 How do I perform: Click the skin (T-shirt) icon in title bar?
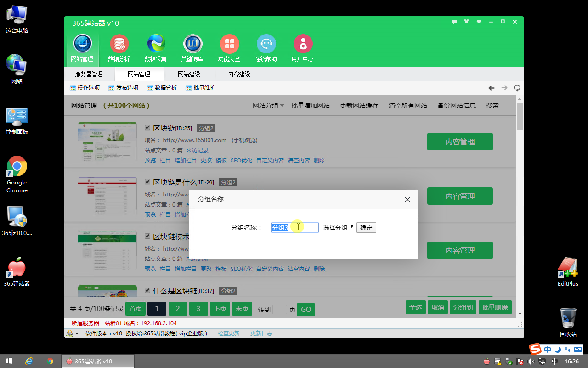point(467,22)
